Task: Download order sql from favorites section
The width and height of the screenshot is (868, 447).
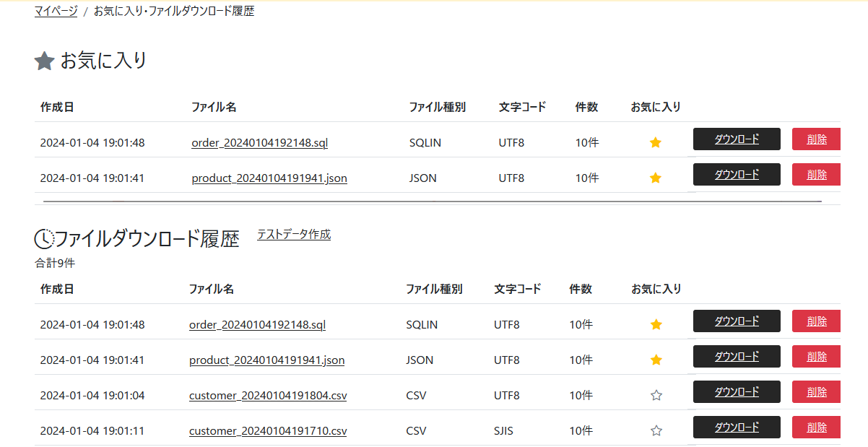Action: tap(737, 139)
